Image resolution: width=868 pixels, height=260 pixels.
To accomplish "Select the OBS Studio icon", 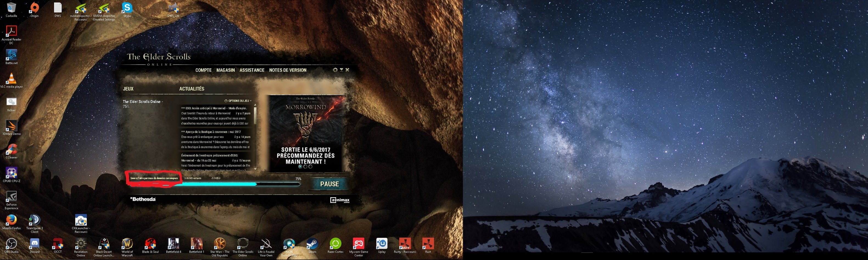I will click(x=12, y=245).
